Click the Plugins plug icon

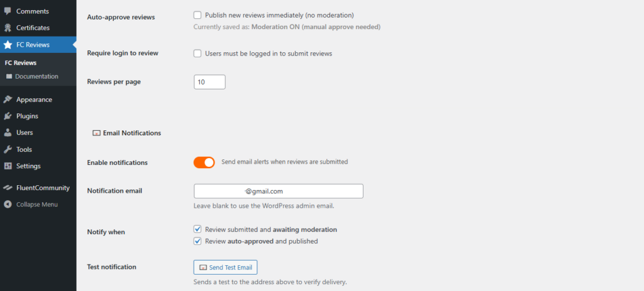8,116
